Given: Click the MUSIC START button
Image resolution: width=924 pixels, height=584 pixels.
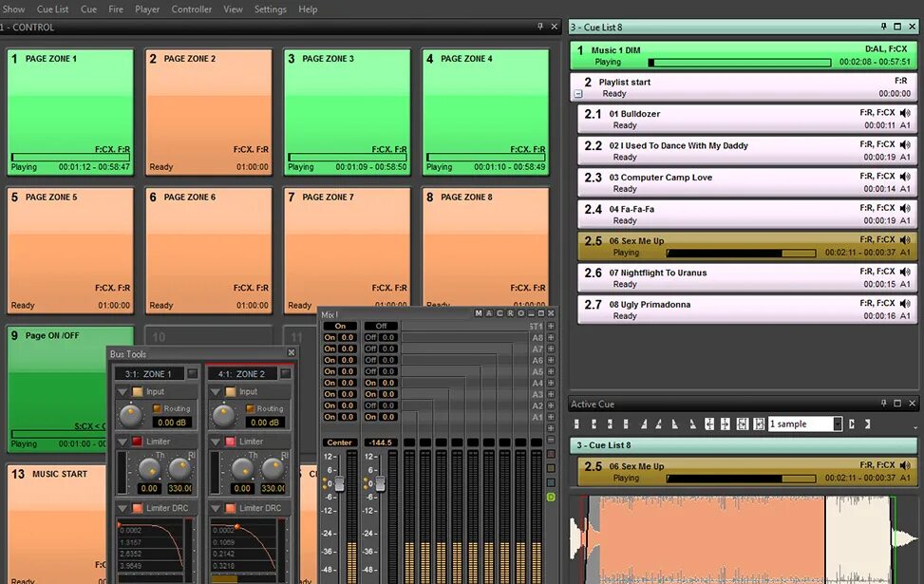Looking at the screenshot, I should point(57,524).
